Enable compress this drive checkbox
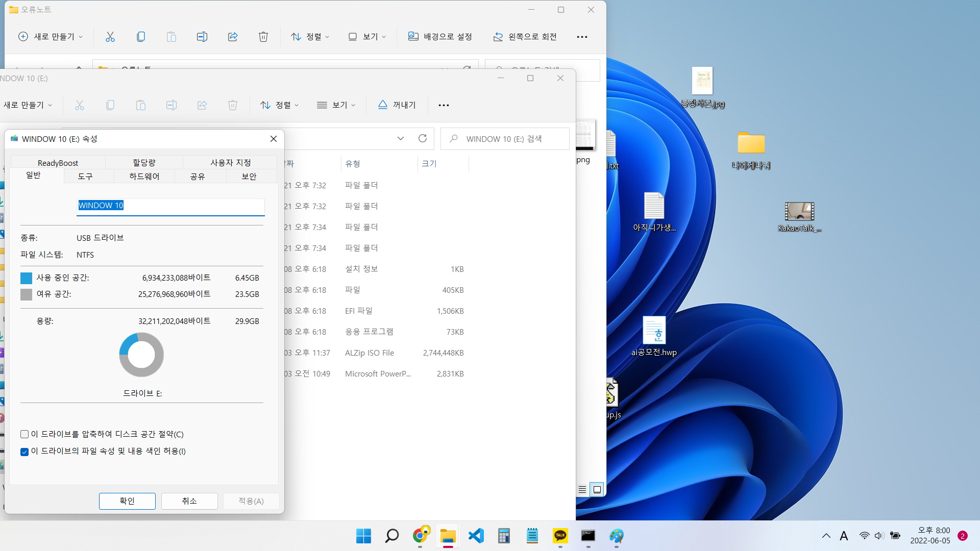The image size is (980, 551). (x=24, y=434)
